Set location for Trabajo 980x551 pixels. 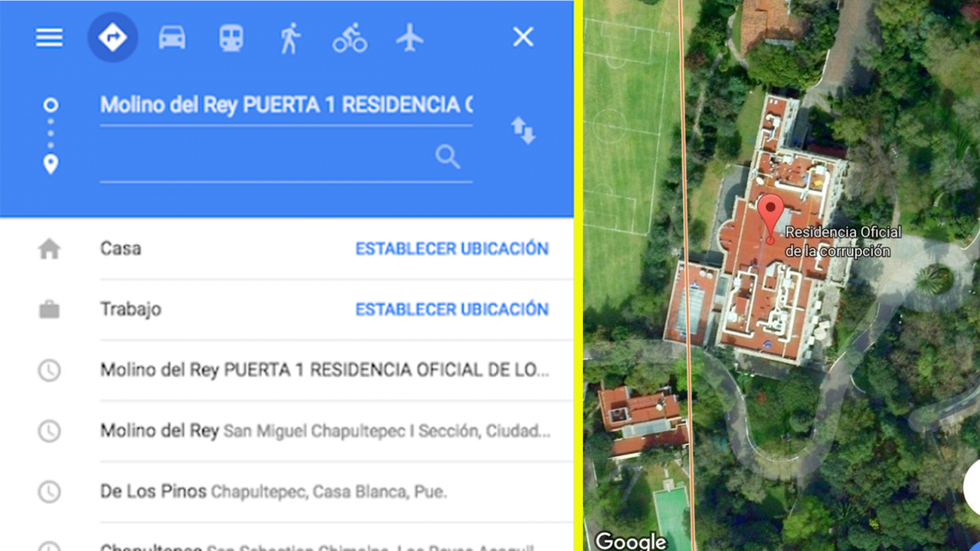(x=452, y=309)
